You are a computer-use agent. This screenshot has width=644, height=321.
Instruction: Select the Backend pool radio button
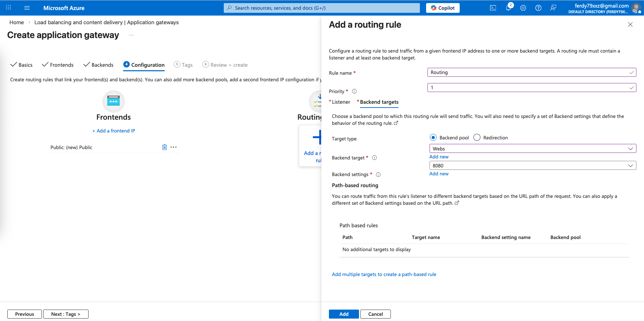click(x=433, y=138)
